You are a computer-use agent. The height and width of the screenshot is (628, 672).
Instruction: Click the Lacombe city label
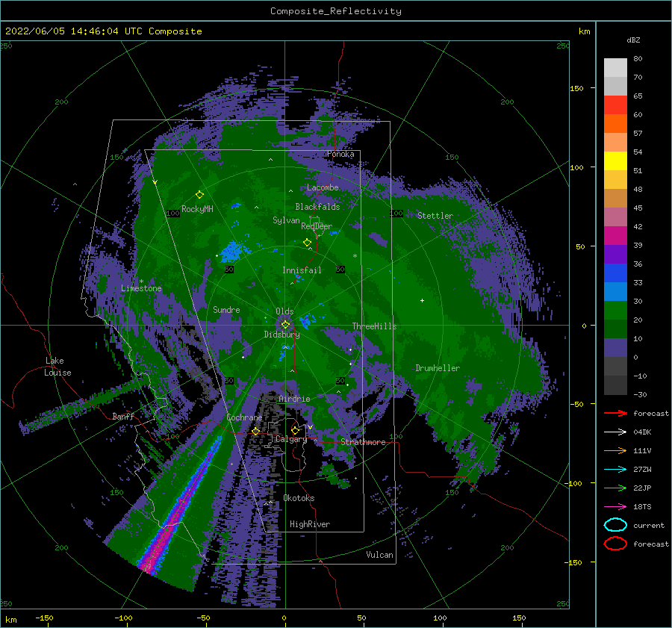coord(323,187)
